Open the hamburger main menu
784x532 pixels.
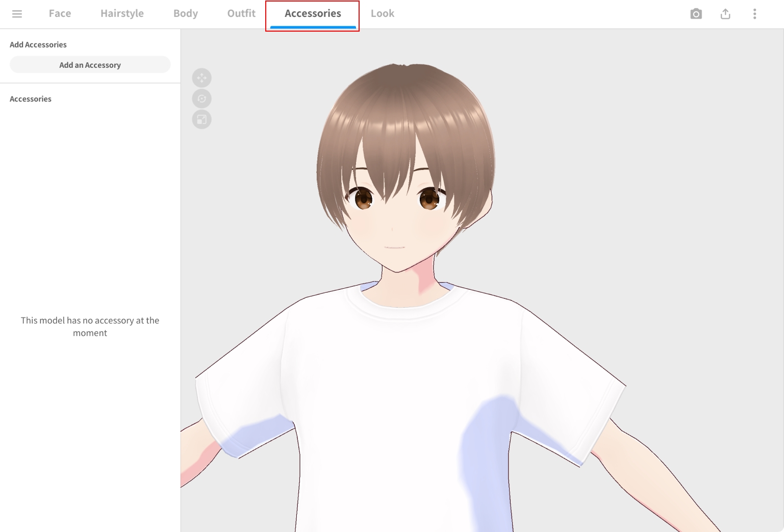pyautogui.click(x=17, y=14)
